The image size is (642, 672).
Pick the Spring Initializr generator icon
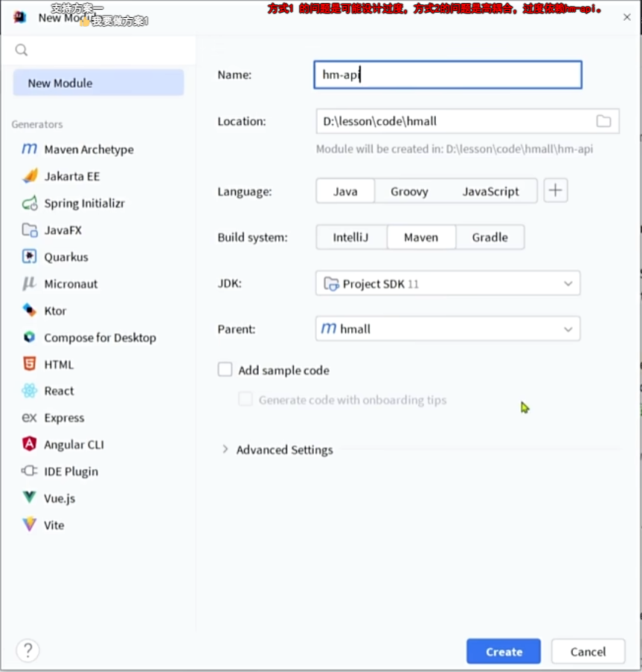[30, 203]
